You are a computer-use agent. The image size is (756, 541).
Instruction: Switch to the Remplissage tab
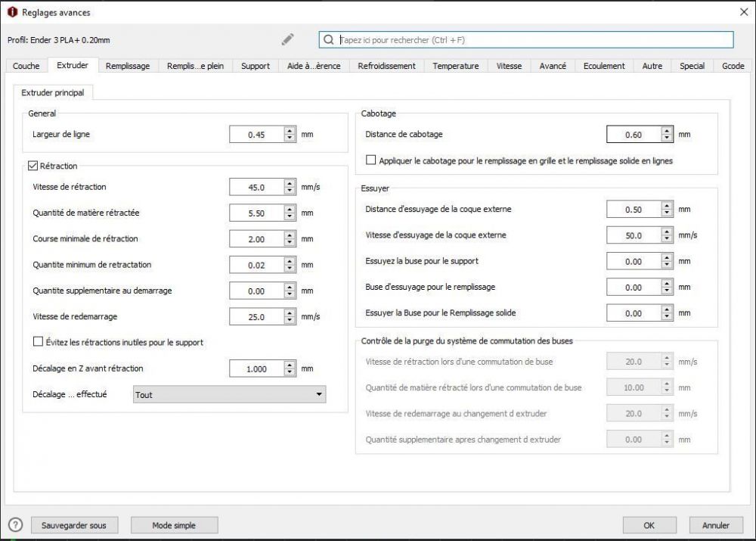pos(128,66)
